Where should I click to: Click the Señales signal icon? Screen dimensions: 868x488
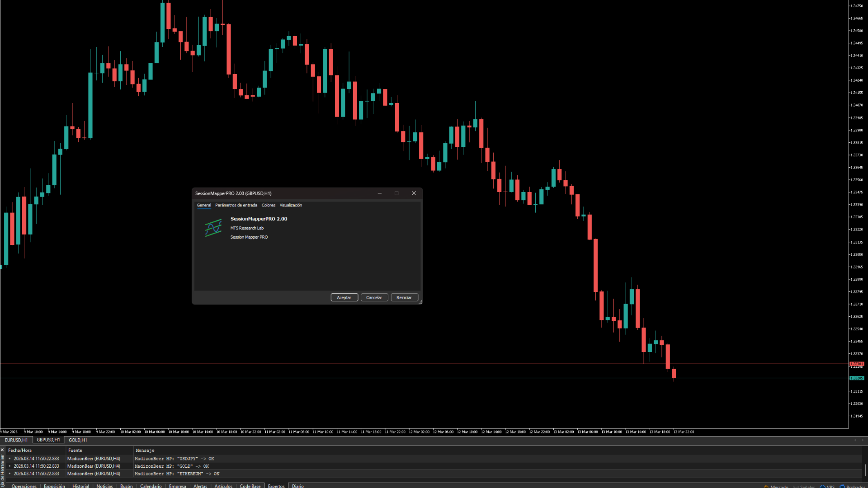[x=796, y=487]
